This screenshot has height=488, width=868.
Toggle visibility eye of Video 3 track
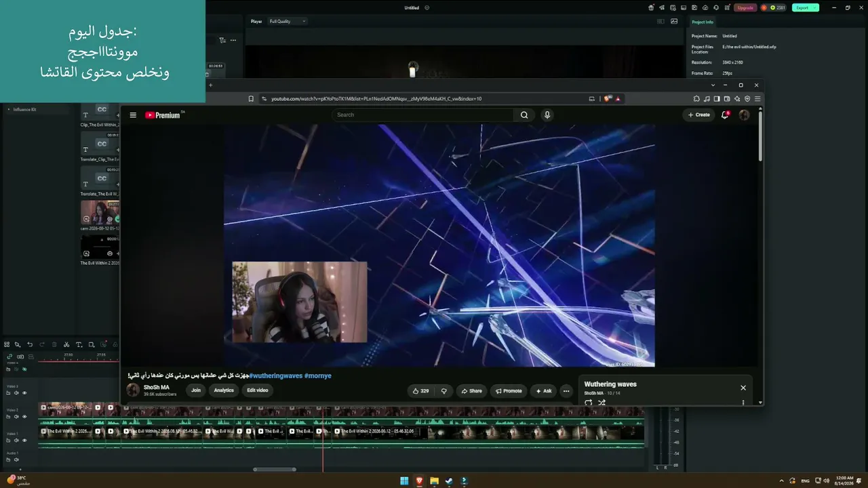24,393
